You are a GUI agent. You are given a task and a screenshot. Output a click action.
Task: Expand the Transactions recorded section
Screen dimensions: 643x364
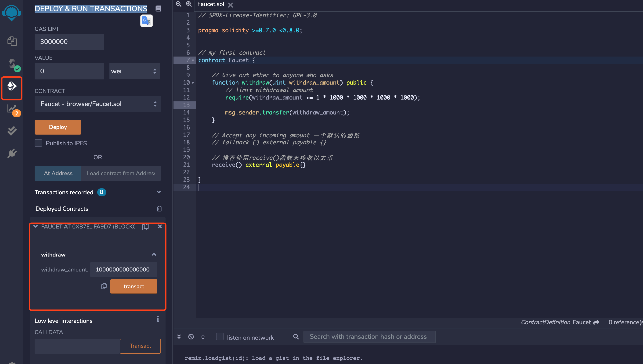159,192
